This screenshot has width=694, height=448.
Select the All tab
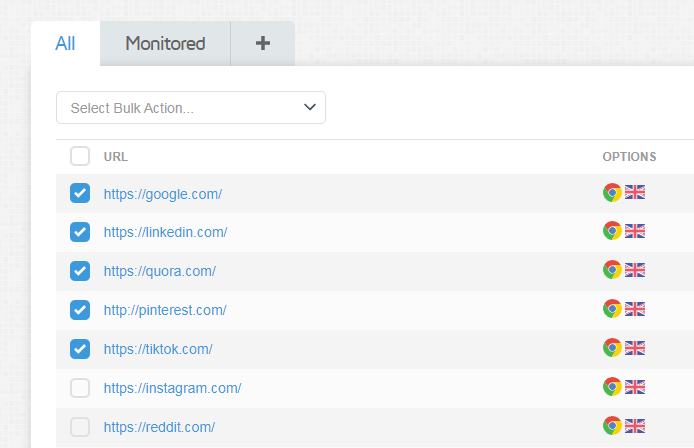[65, 43]
